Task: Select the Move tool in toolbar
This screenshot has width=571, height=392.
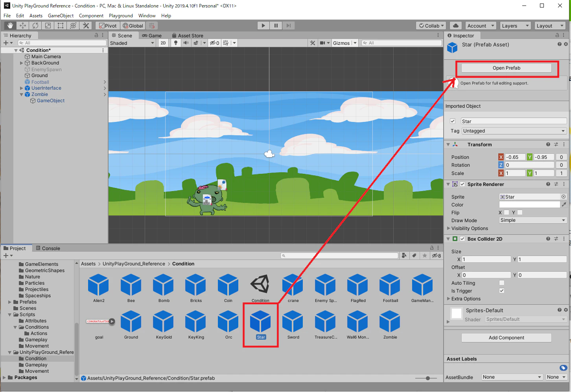Action: (x=23, y=26)
